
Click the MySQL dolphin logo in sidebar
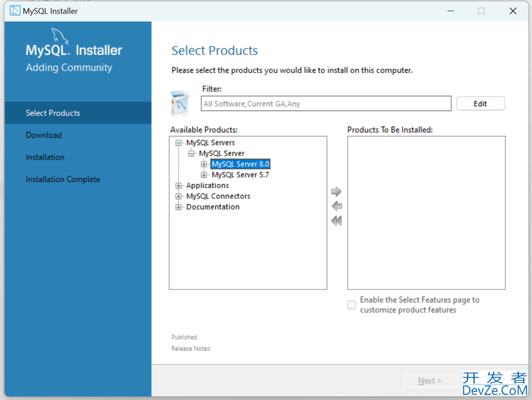tap(60, 36)
